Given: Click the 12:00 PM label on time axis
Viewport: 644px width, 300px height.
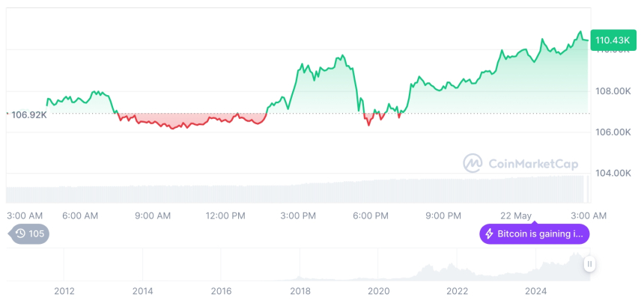Looking at the screenshot, I should click(225, 215).
